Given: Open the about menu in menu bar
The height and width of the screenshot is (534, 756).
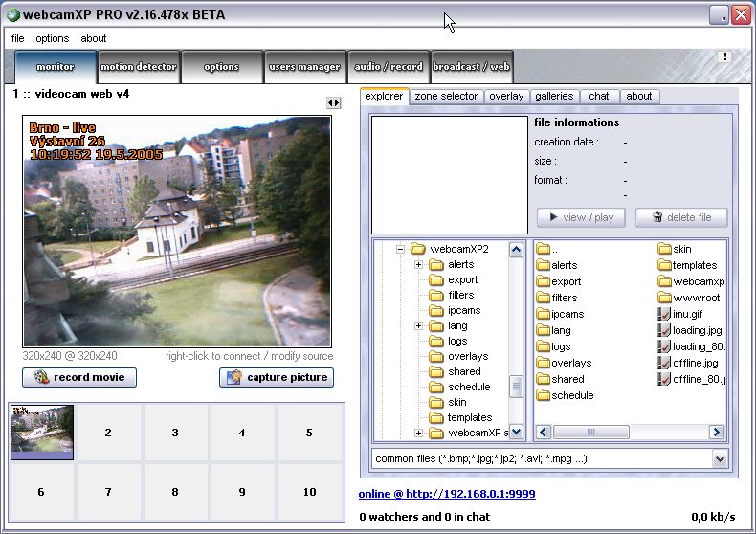Looking at the screenshot, I should [x=94, y=38].
